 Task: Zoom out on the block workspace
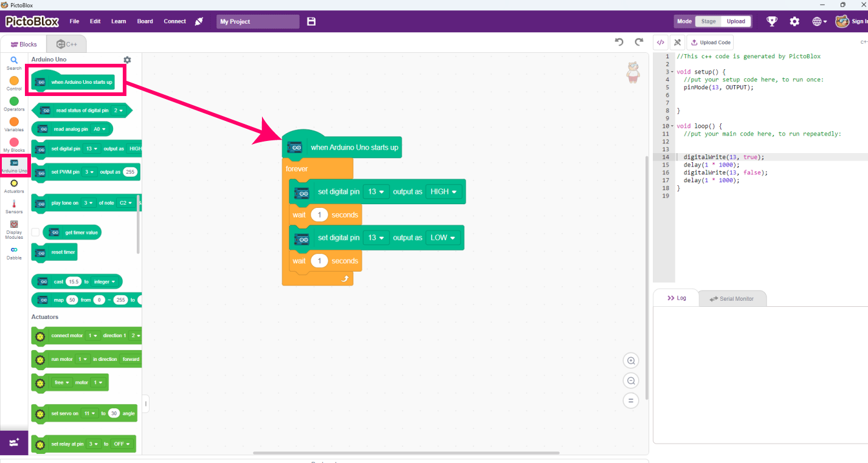pos(631,381)
